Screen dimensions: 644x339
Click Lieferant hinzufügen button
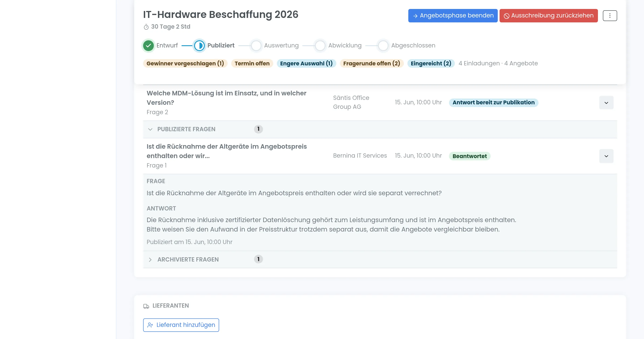click(x=181, y=325)
